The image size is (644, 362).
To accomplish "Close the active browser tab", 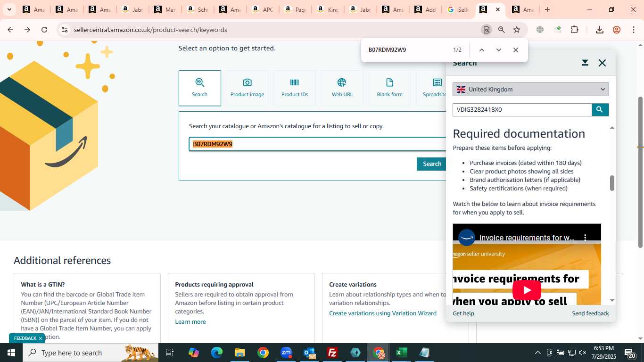I will [498, 9].
